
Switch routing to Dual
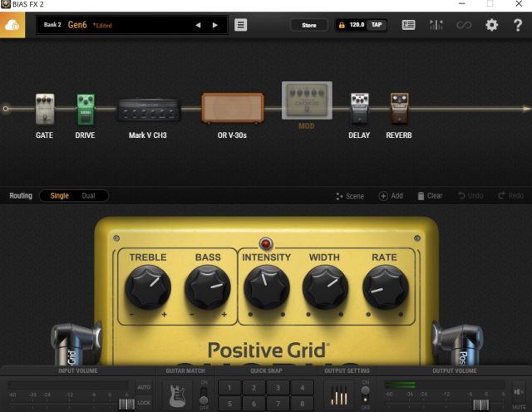pos(88,196)
